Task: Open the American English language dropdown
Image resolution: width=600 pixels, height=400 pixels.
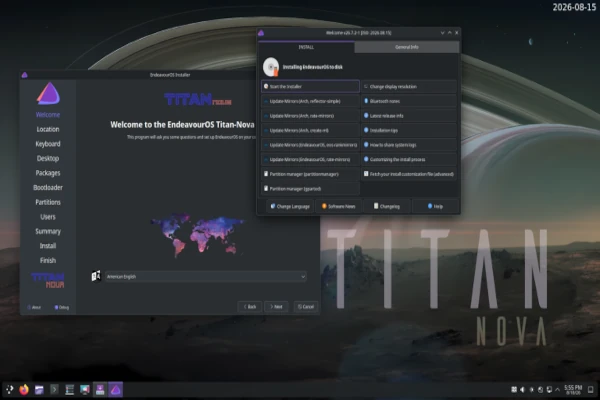Action: coord(206,276)
